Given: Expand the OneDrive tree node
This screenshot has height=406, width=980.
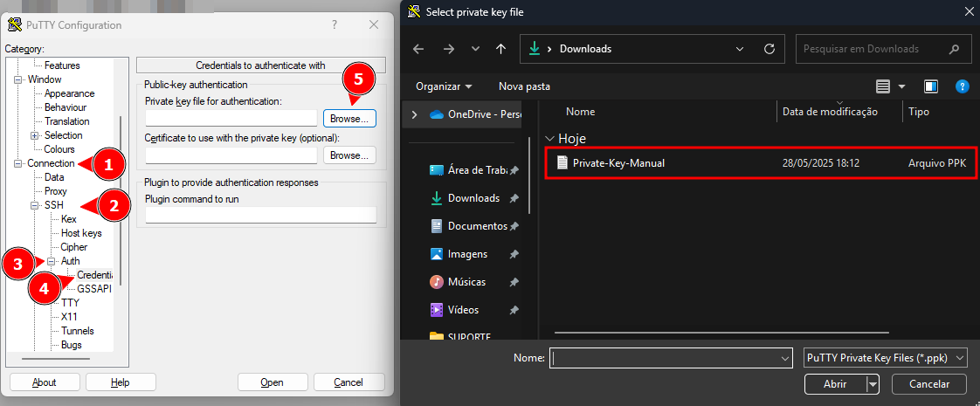Looking at the screenshot, I should point(414,114).
